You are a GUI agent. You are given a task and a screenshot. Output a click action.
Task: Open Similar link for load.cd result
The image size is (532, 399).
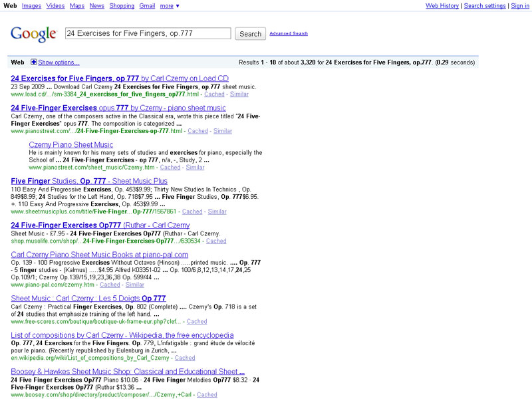[x=239, y=94]
